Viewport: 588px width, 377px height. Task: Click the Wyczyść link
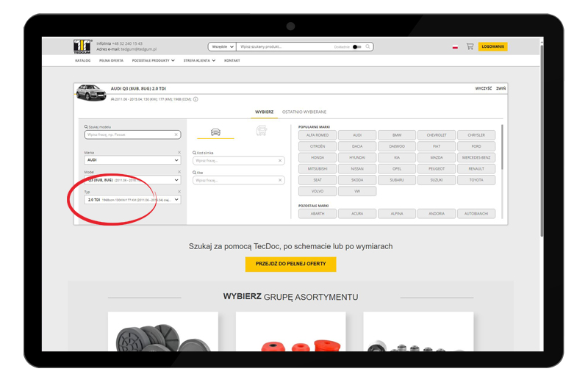[484, 88]
